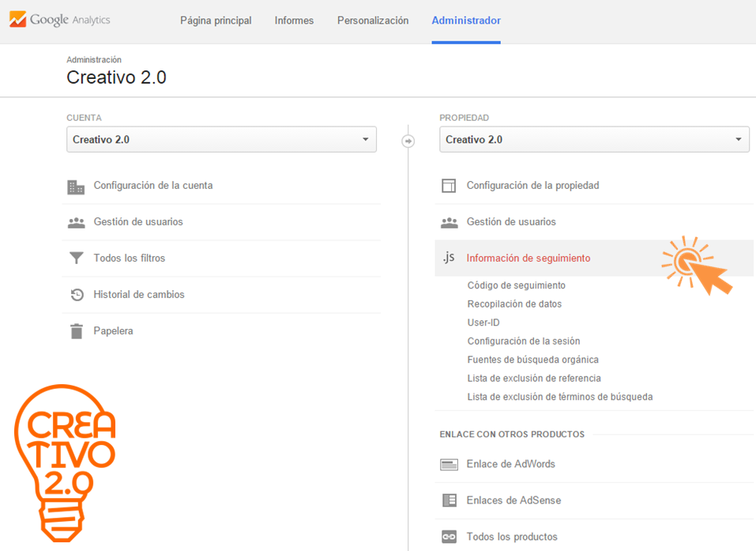Click the all products chain icon
Image resolution: width=756 pixels, height=551 pixels.
pos(449,537)
